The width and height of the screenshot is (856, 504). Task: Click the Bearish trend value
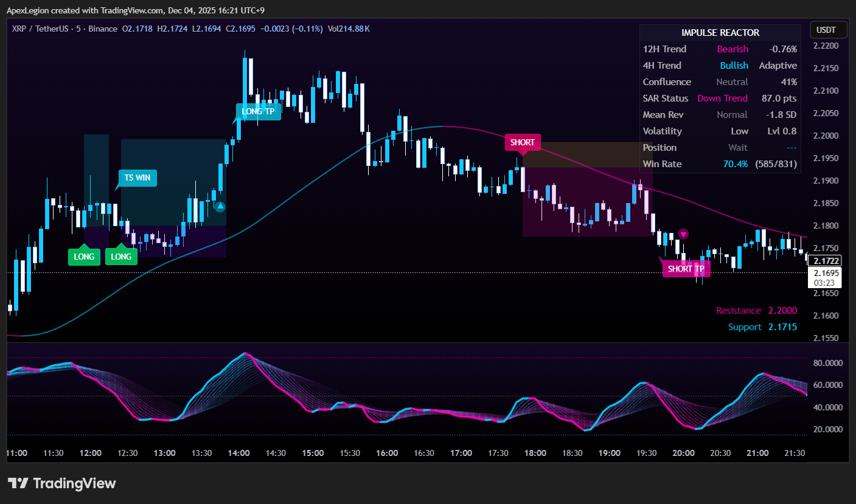click(x=732, y=49)
